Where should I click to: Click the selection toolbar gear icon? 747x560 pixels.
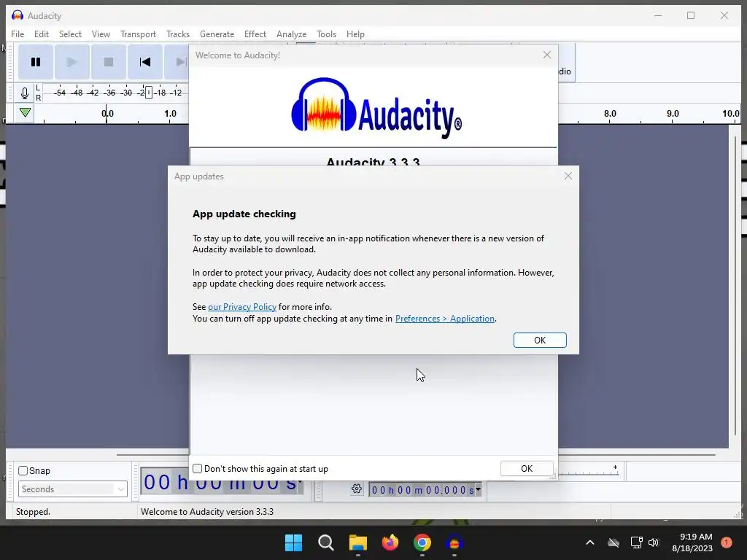click(x=356, y=489)
